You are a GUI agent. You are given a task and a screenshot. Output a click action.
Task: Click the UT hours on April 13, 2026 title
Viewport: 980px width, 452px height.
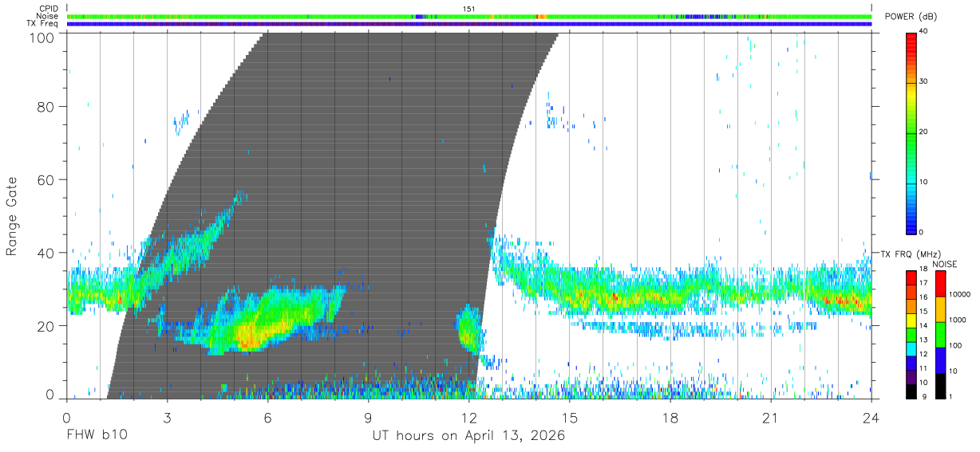pyautogui.click(x=468, y=437)
